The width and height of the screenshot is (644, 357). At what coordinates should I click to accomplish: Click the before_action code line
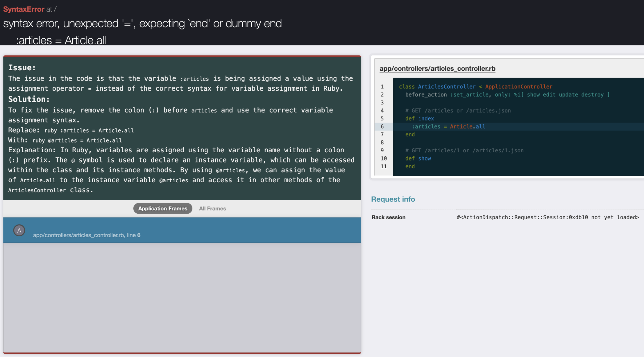[507, 95]
